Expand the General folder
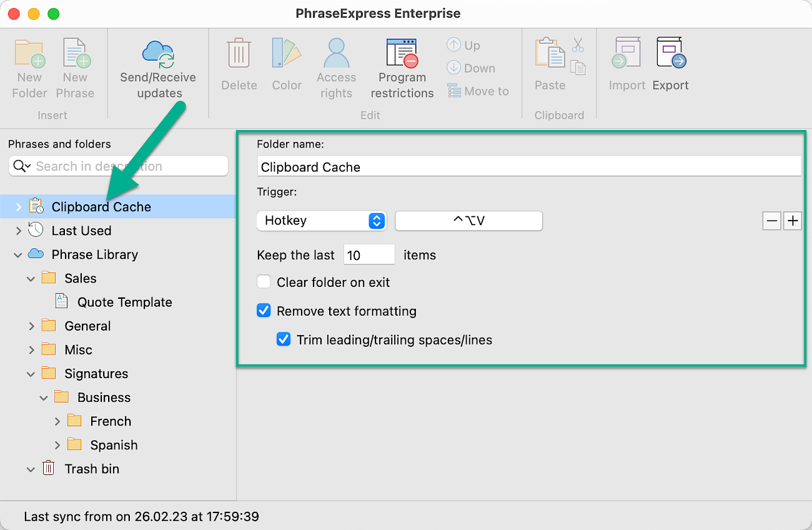This screenshot has width=812, height=530. [x=31, y=326]
